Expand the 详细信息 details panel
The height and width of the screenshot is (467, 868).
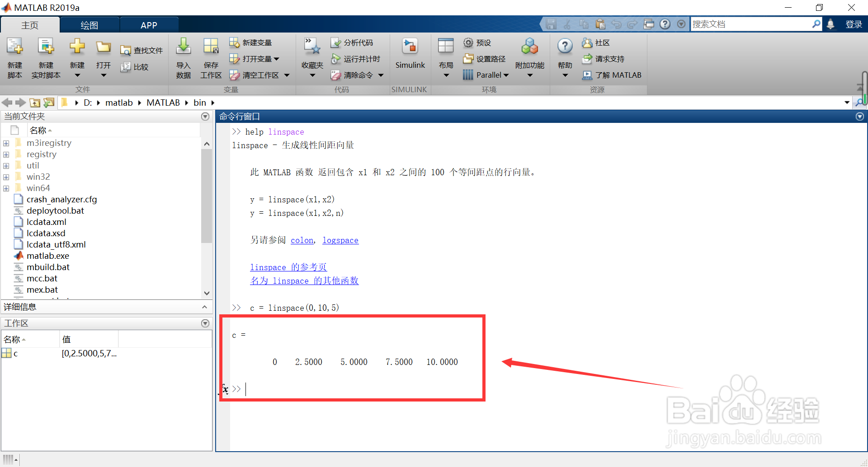point(204,307)
